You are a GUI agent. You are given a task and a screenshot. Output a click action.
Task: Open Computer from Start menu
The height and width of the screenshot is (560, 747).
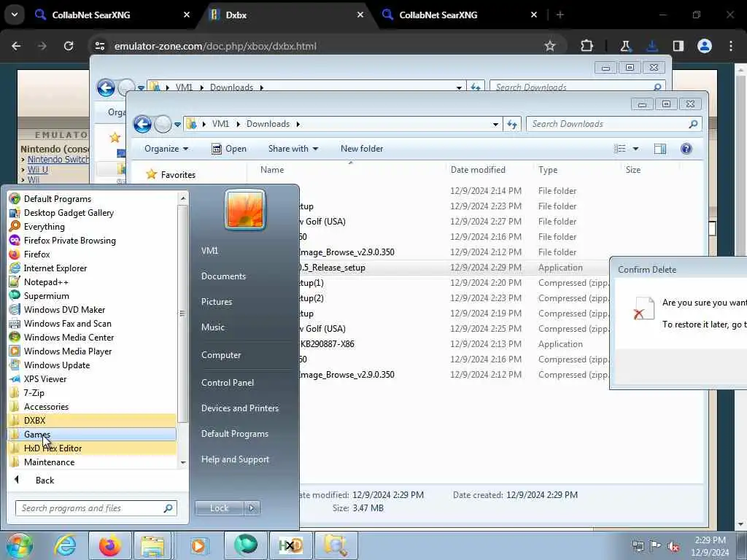[221, 355]
